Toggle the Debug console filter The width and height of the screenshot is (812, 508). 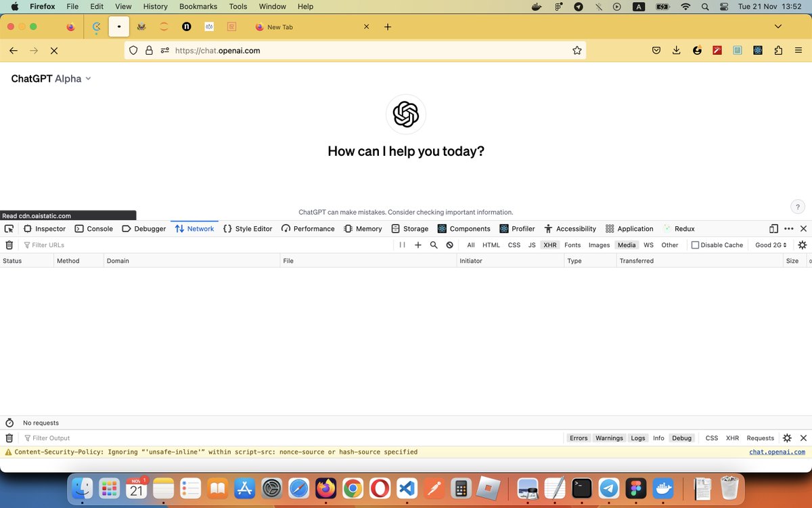point(681,438)
